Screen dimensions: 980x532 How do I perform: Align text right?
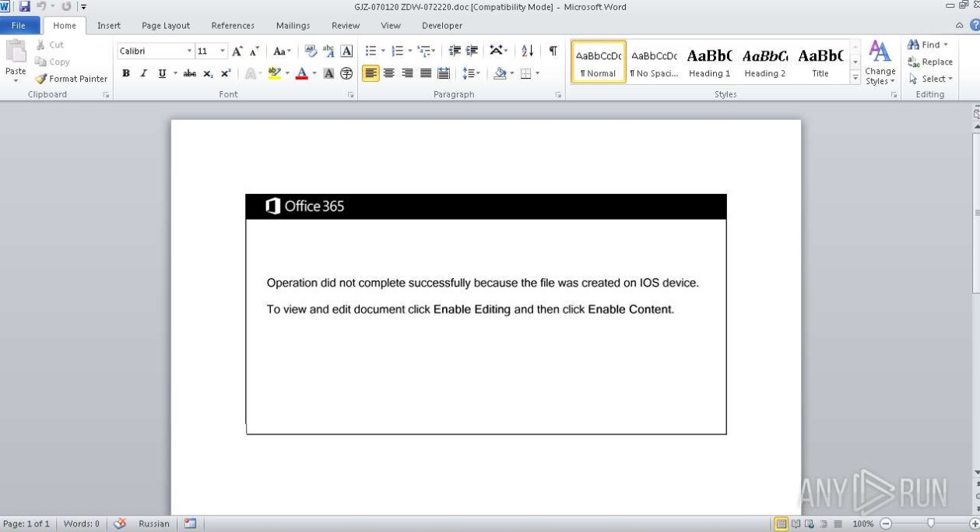[407, 73]
